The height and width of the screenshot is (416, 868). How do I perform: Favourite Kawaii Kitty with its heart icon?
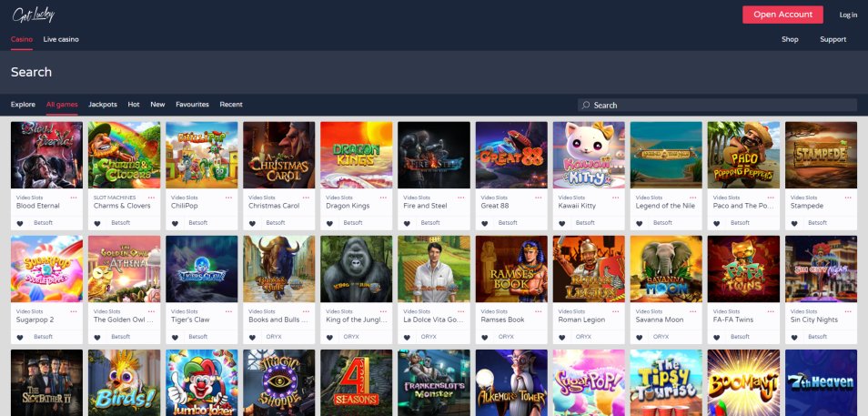(562, 223)
